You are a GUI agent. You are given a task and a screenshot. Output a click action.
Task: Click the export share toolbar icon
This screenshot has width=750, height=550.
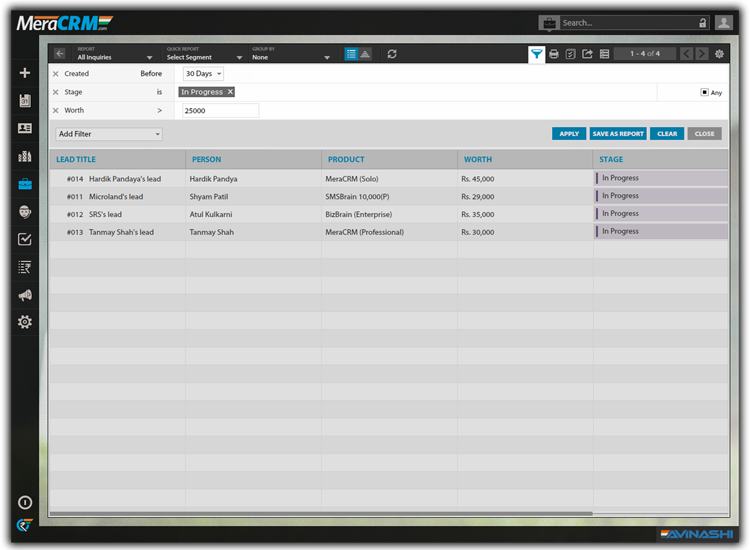click(587, 54)
